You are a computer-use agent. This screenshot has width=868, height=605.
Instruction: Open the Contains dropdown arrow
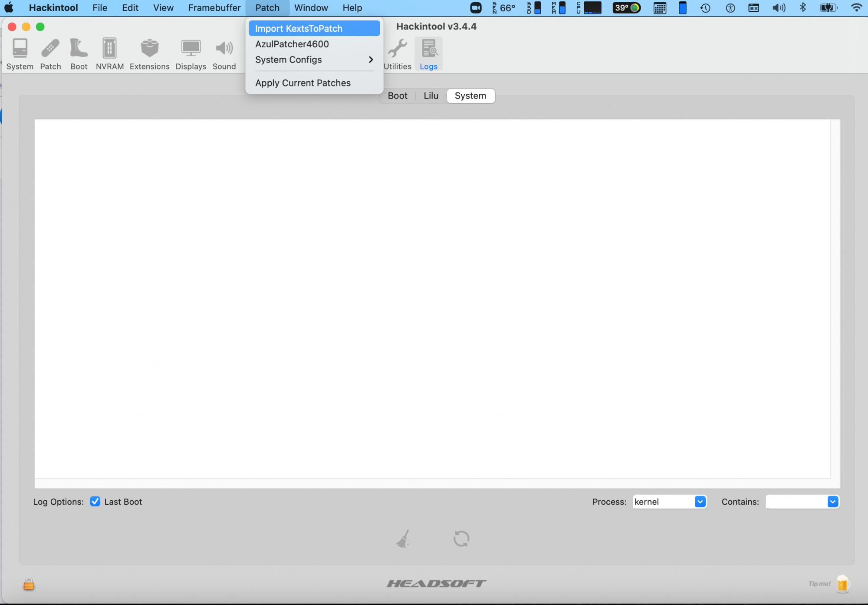[832, 501]
